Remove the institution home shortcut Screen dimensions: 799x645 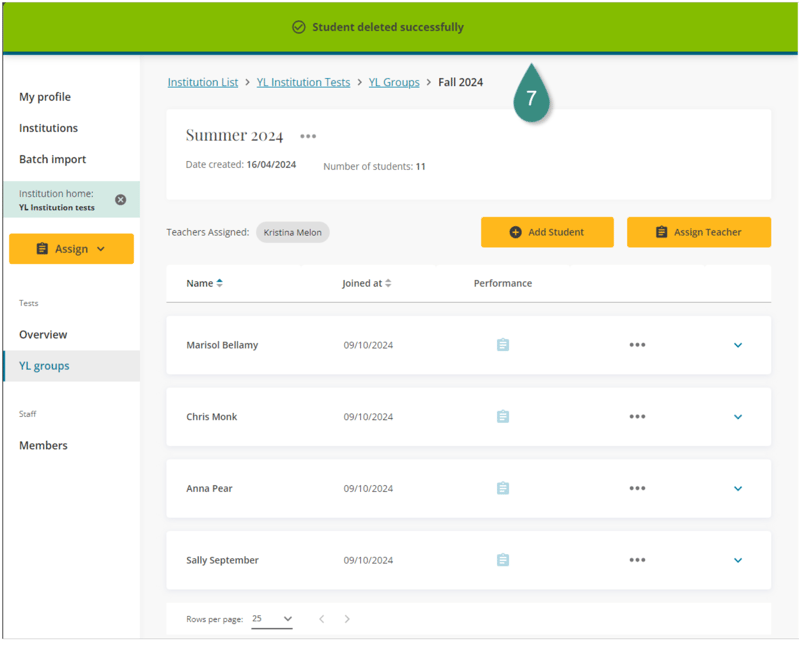click(x=121, y=200)
